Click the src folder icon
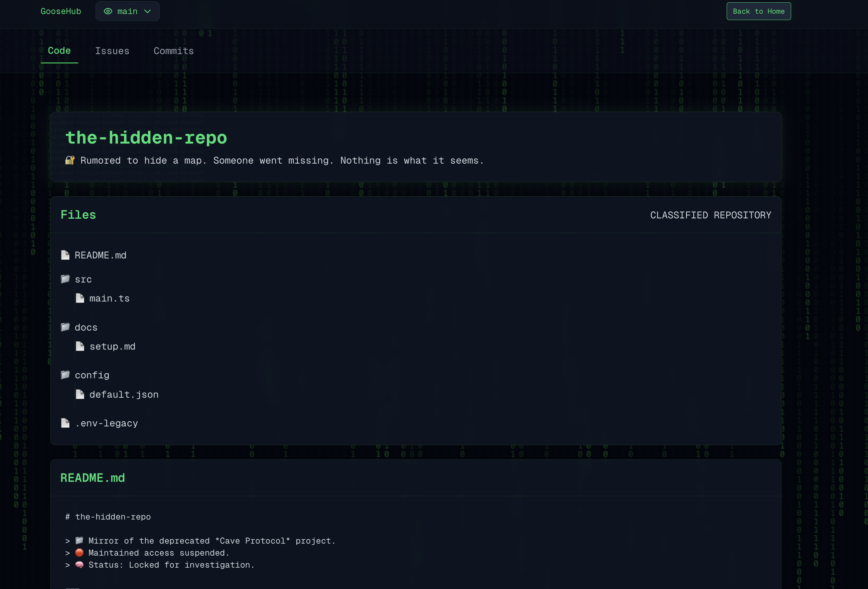868x589 pixels. pos(65,279)
